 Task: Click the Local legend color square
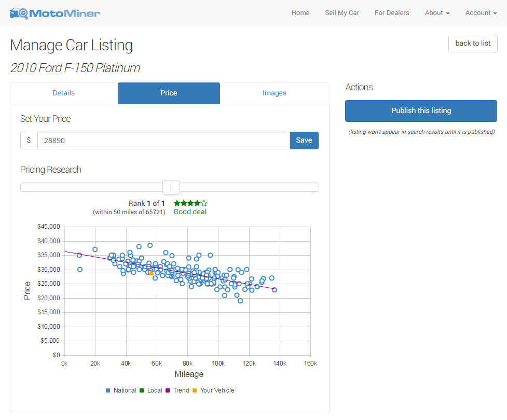pyautogui.click(x=142, y=390)
